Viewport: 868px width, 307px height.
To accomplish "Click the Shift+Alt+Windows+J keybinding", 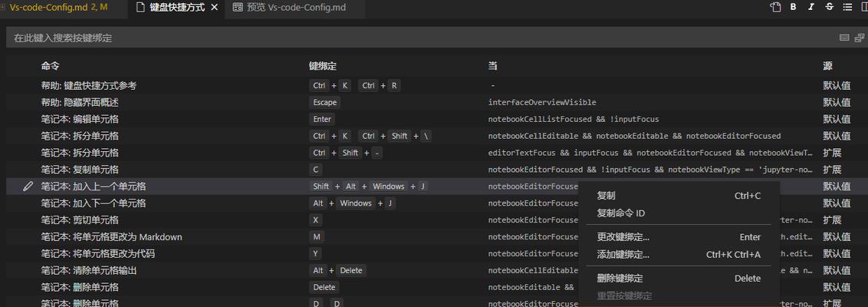I will 369,187.
